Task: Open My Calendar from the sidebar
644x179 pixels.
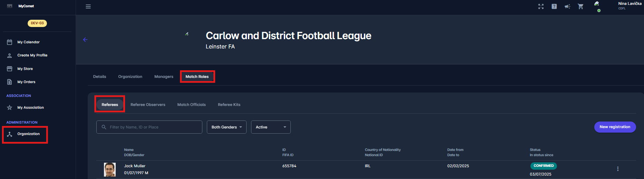Action: (x=28, y=42)
